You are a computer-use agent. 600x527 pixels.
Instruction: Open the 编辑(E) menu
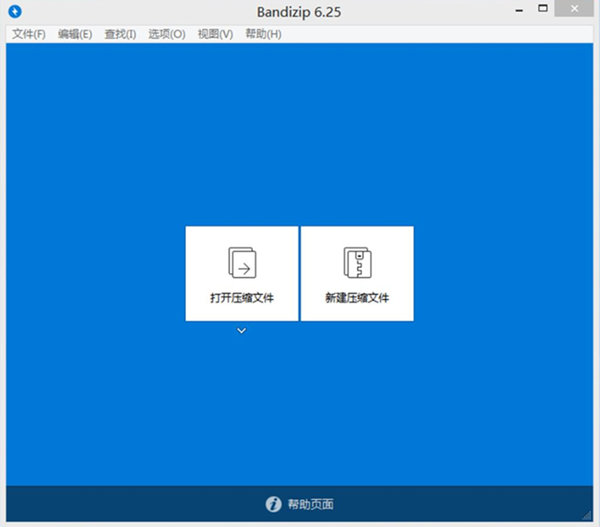(75, 34)
